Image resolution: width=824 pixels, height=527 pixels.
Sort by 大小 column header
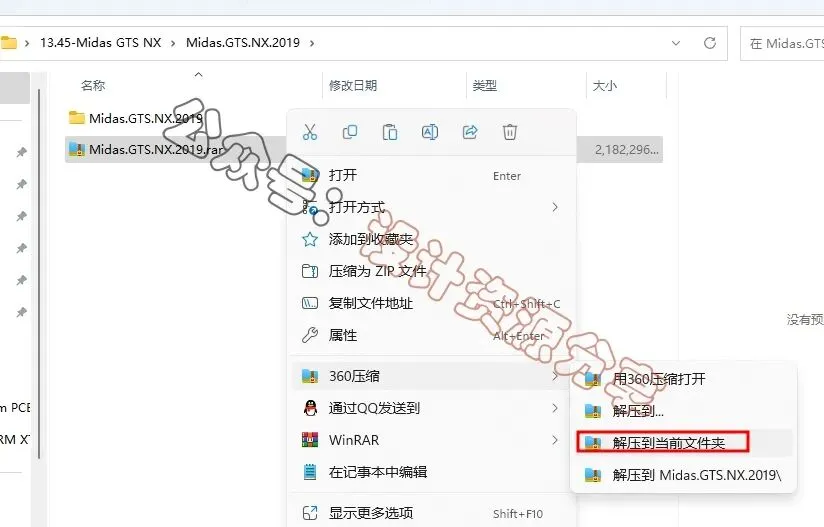[x=604, y=85]
